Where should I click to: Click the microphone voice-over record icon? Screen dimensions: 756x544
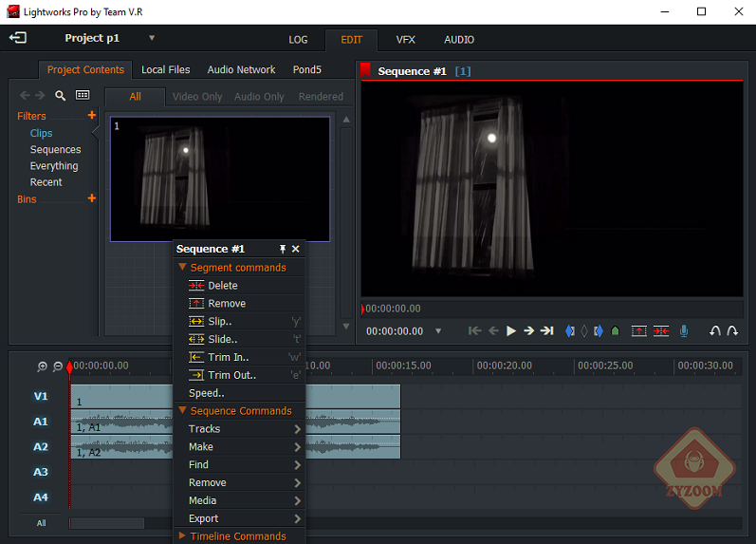click(684, 330)
